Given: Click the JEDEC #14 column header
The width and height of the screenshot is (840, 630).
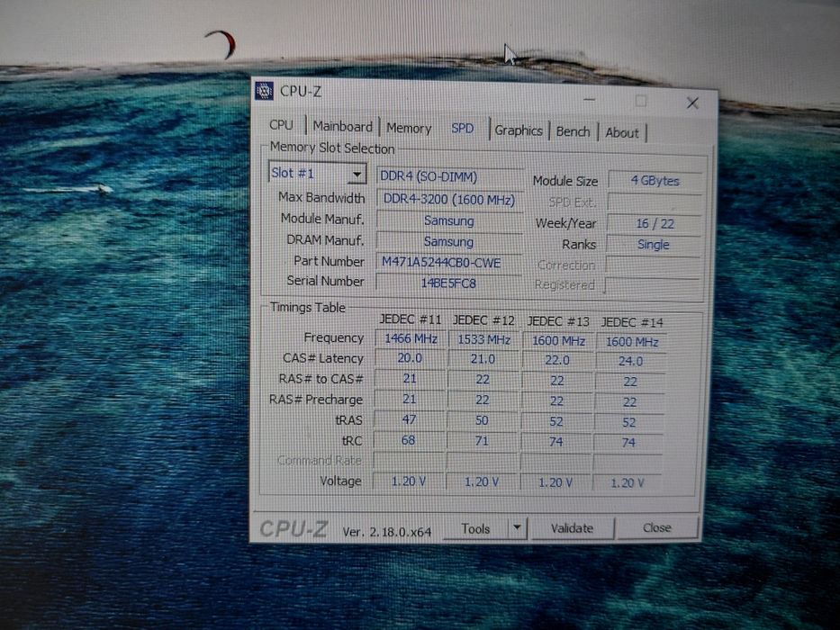Looking at the screenshot, I should [x=632, y=322].
